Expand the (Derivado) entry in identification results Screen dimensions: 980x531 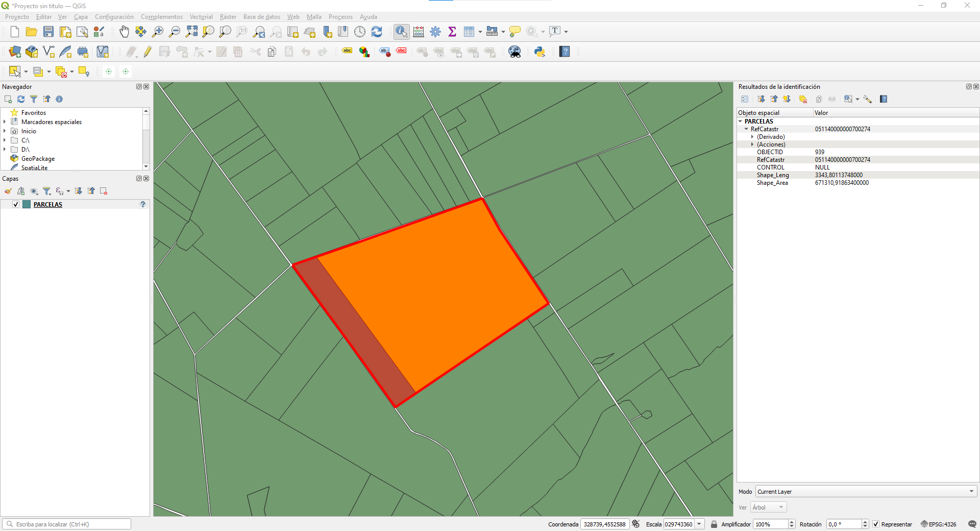tap(752, 136)
